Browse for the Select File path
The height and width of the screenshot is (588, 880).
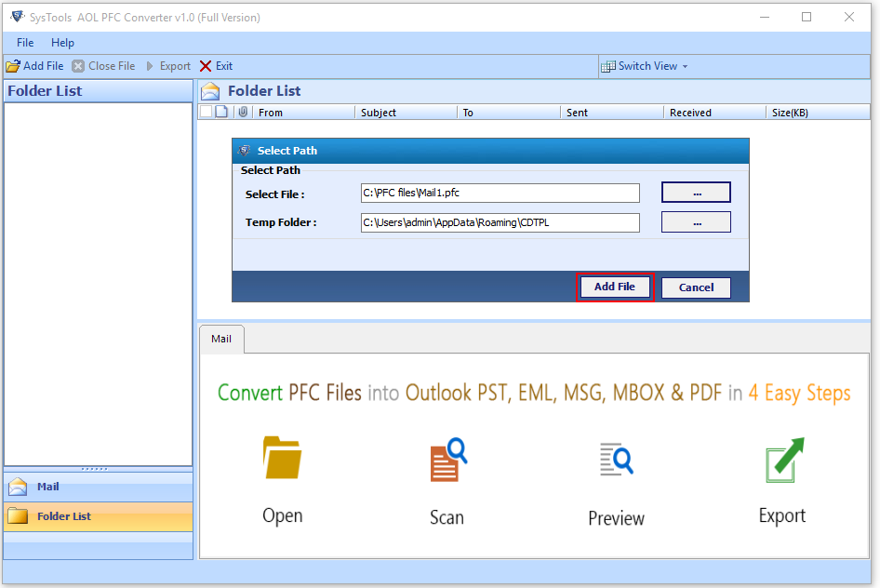[x=696, y=193]
